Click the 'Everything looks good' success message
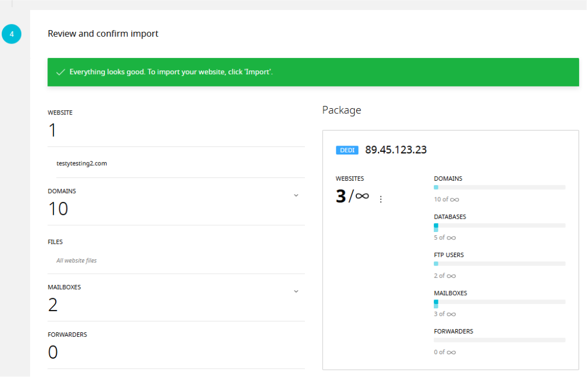The height and width of the screenshot is (377, 588). (171, 72)
